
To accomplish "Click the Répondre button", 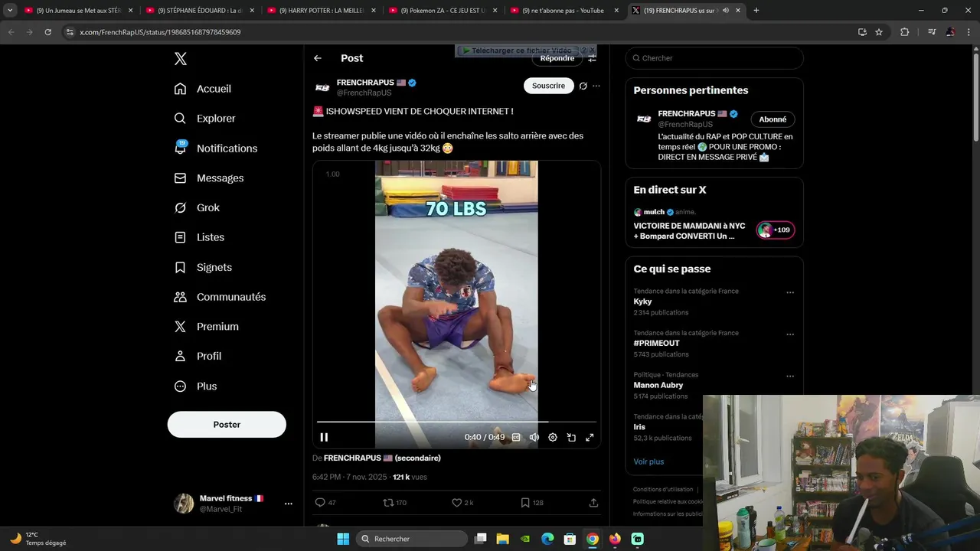I will (x=557, y=58).
